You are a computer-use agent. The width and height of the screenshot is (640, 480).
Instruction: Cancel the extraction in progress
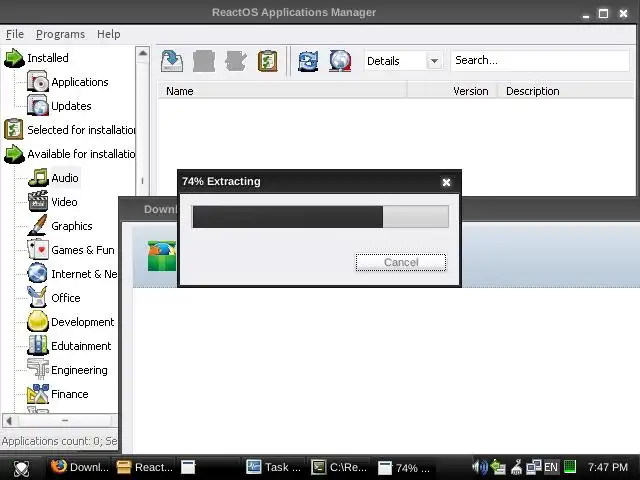401,262
